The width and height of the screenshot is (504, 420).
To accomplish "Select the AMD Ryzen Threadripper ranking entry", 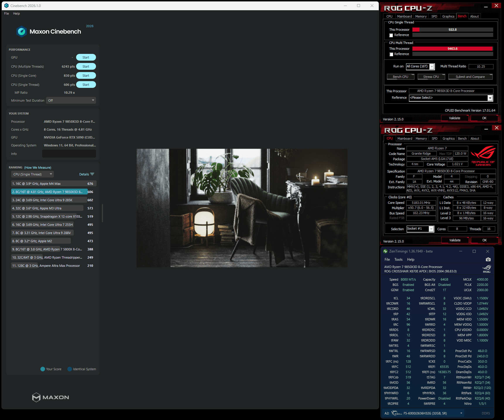I will tap(54, 257).
